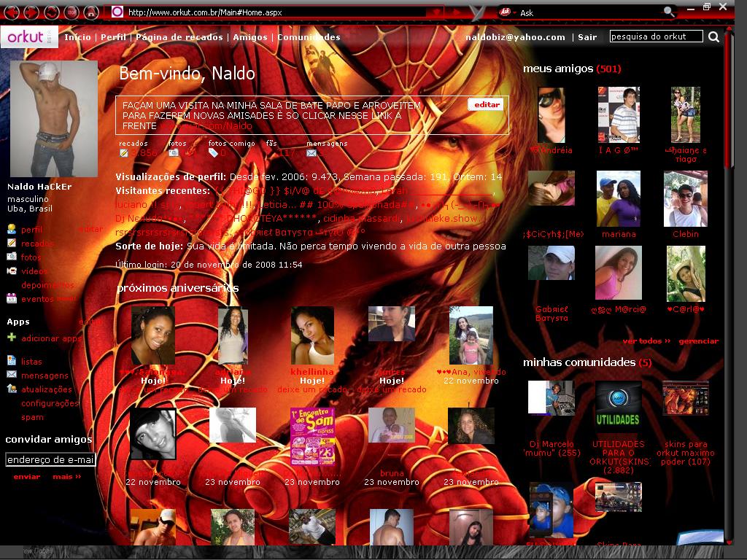
Task: Open spam link in left sidebar
Action: [x=32, y=417]
